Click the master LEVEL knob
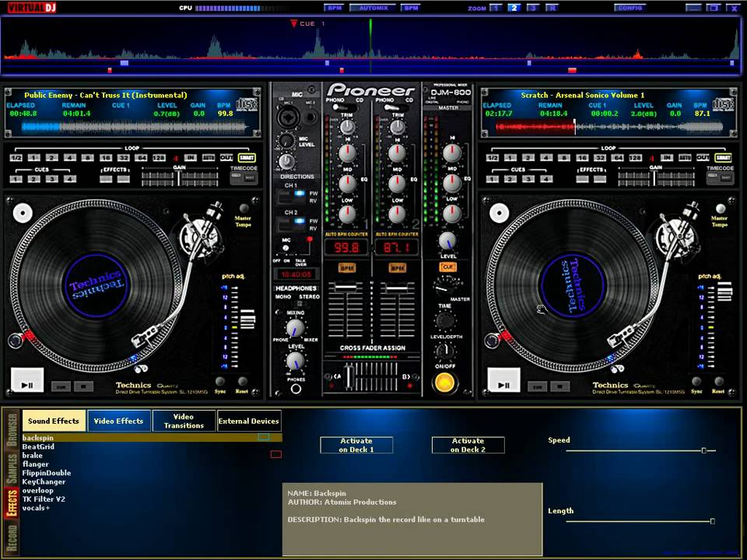This screenshot has height=560, width=747. (447, 242)
